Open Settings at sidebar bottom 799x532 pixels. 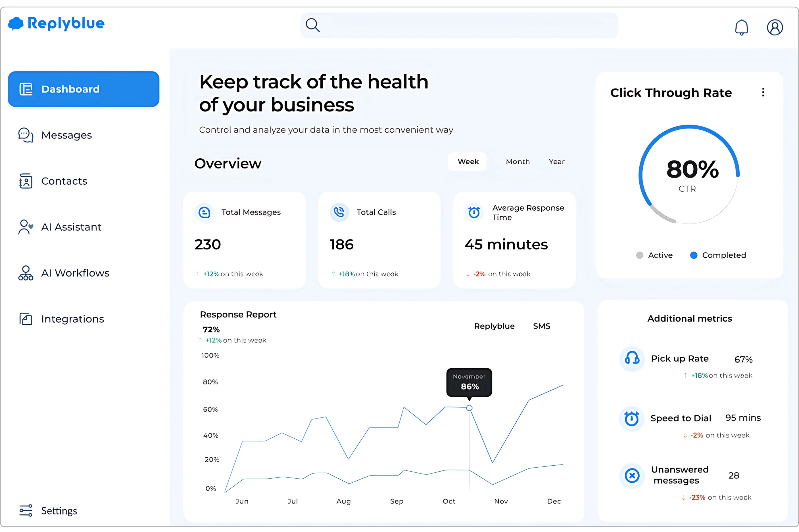coord(59,511)
